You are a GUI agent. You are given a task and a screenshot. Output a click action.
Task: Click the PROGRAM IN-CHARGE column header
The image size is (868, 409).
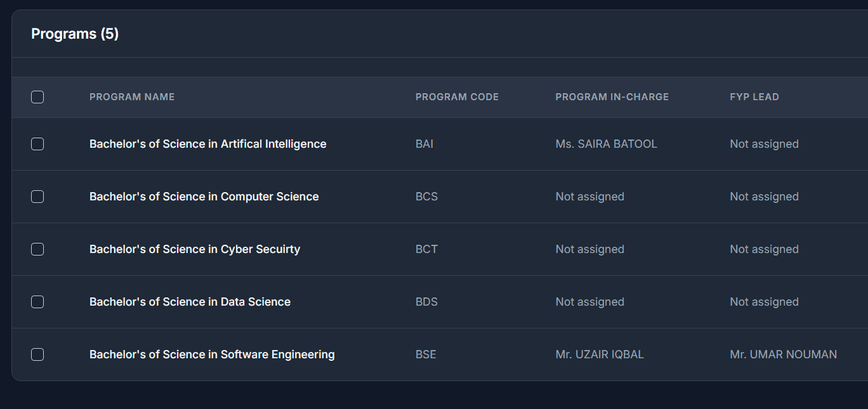click(612, 97)
